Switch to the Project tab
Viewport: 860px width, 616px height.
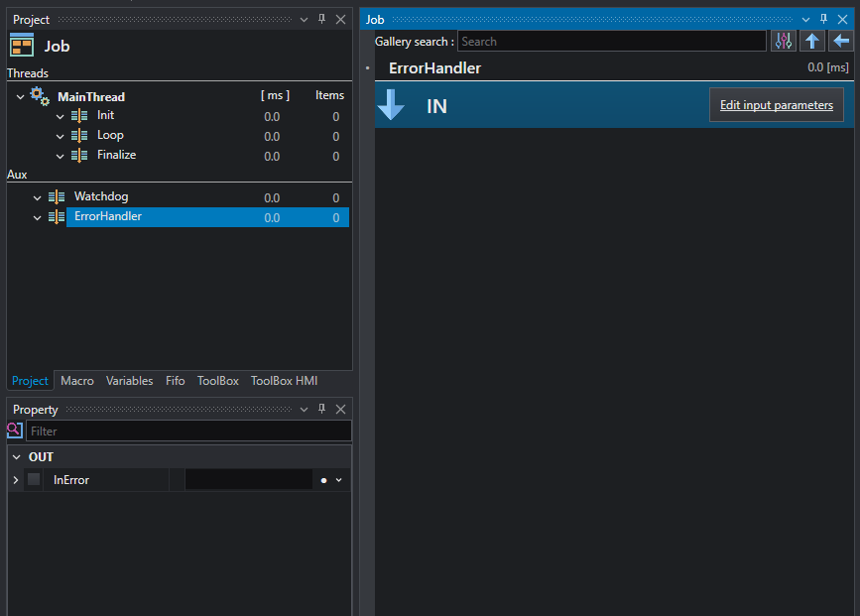[30, 381]
